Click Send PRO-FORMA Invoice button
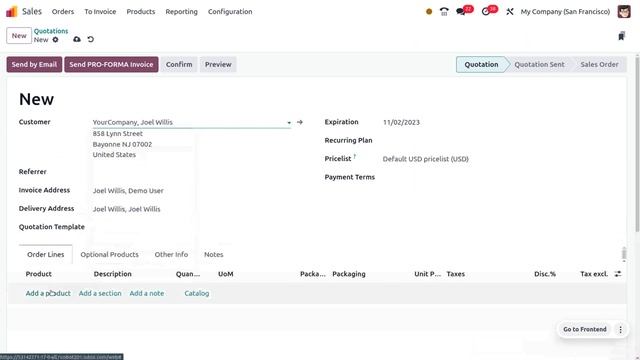Viewport: 640px width, 360px height. 111,64
